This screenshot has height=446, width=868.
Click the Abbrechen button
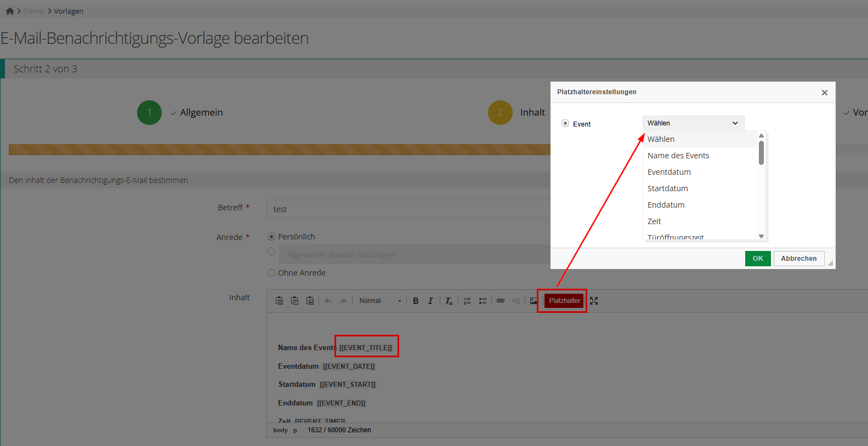[x=798, y=259]
